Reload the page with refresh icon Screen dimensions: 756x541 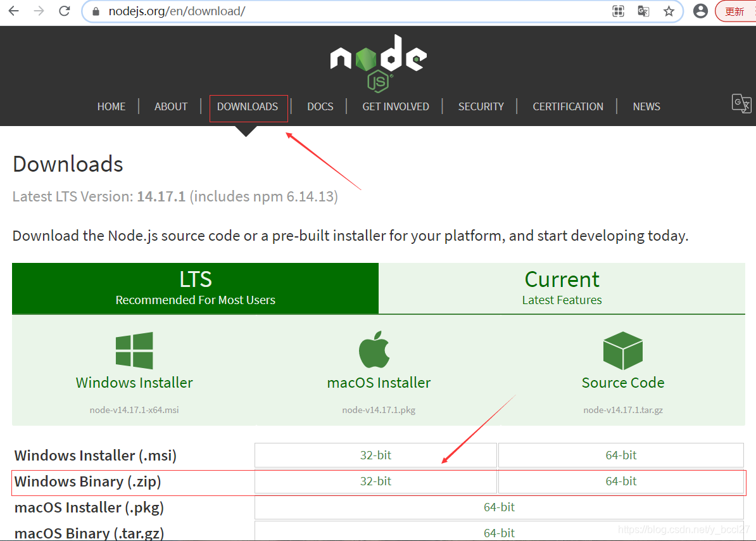[x=65, y=11]
